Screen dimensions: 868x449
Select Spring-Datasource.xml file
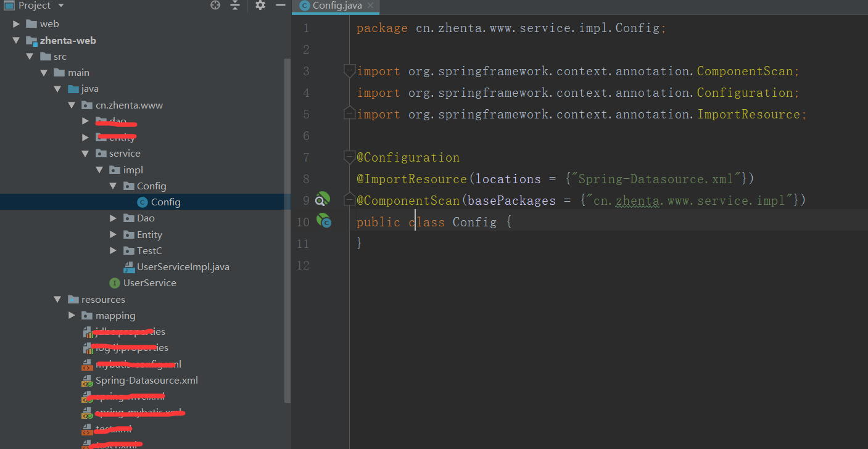point(147,381)
